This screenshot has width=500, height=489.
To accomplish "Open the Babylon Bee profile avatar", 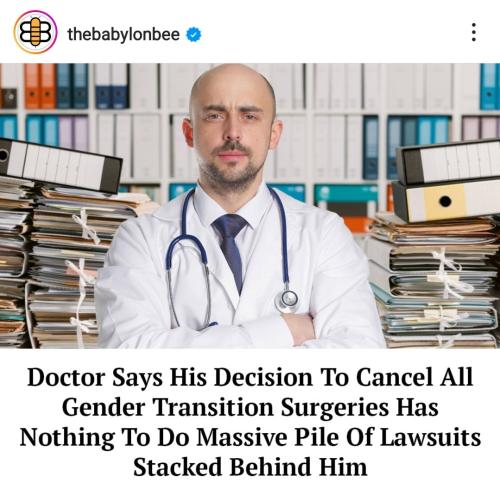I will point(35,32).
